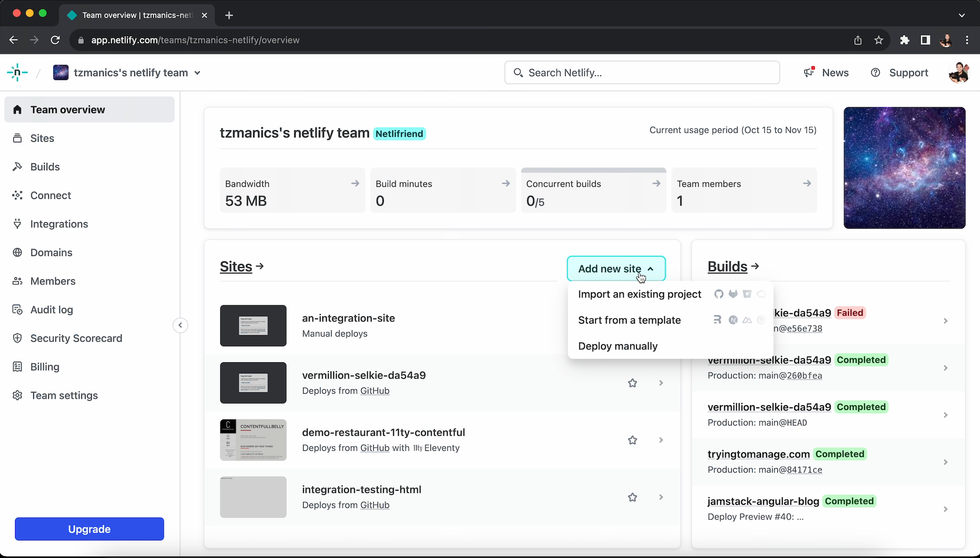Open vermillion-selkie-da54a9 site via its chevron
Image resolution: width=980 pixels, height=558 pixels.
pos(661,383)
